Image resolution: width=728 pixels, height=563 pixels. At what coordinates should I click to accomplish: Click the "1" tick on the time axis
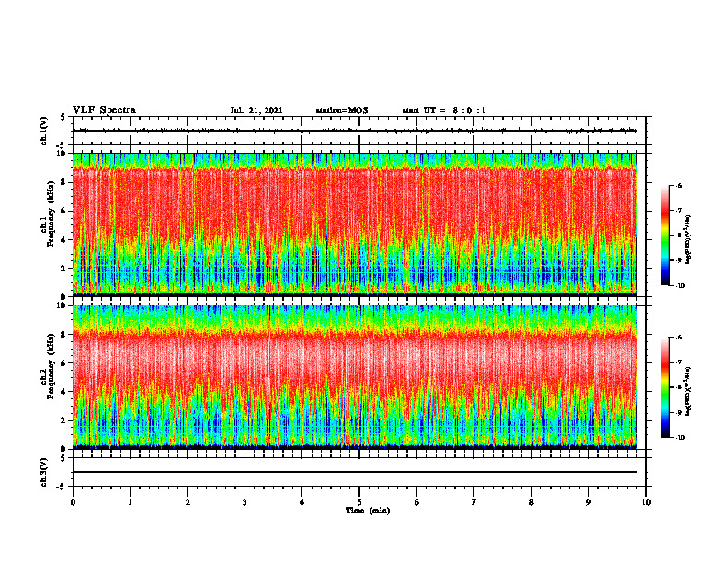click(130, 502)
